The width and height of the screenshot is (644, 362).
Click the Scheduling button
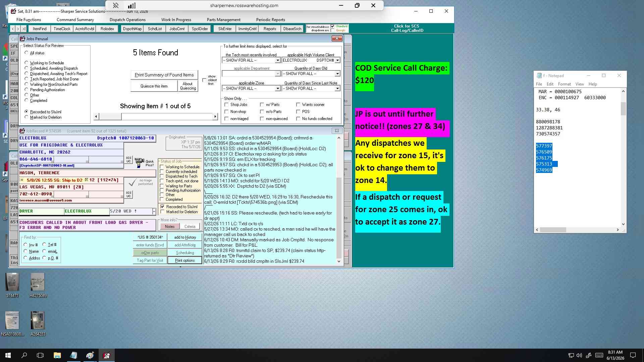pyautogui.click(x=185, y=253)
